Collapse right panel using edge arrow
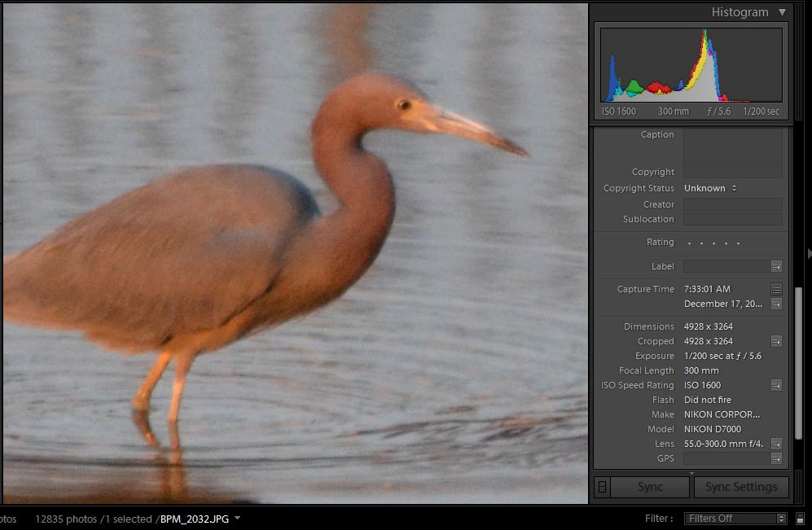Image resolution: width=812 pixels, height=530 pixels. pyautogui.click(x=808, y=255)
